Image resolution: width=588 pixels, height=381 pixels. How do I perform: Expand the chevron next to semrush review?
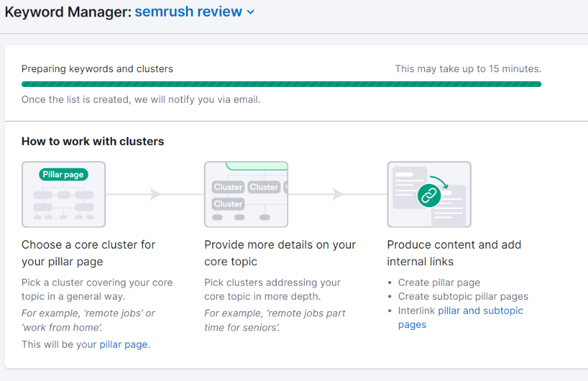[249, 12]
